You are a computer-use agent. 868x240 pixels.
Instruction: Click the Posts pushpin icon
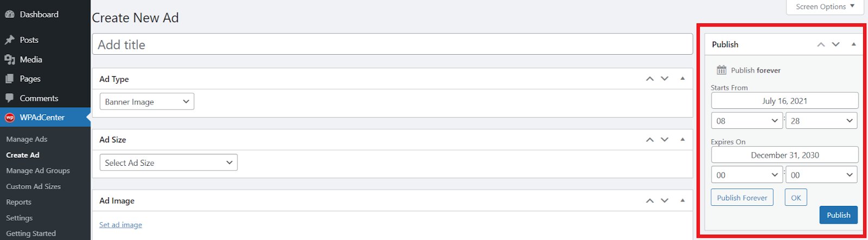point(10,40)
